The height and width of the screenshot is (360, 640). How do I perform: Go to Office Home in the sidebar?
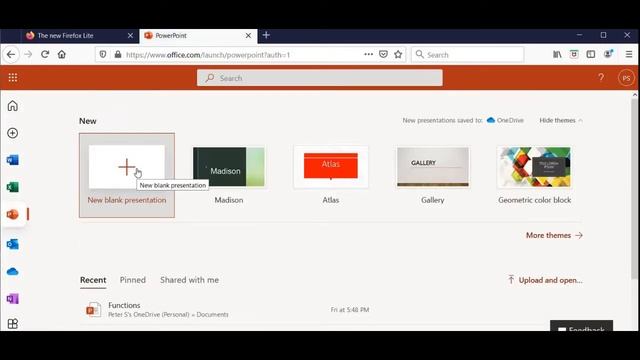point(13,106)
